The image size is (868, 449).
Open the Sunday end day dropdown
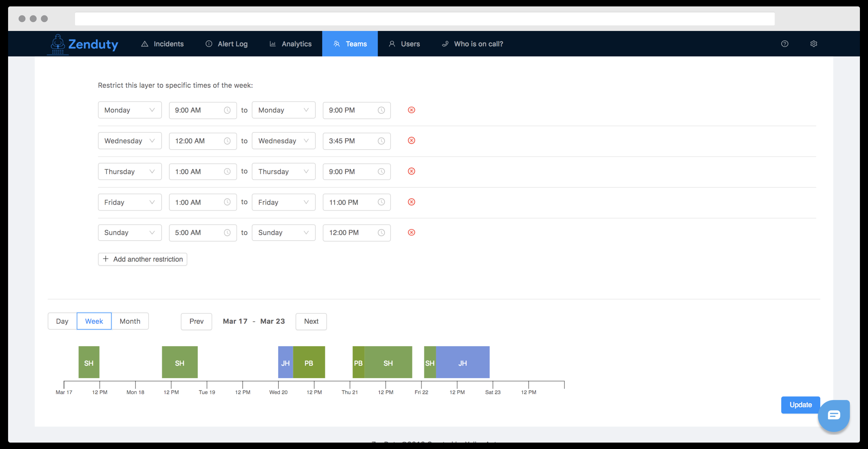[x=284, y=233]
